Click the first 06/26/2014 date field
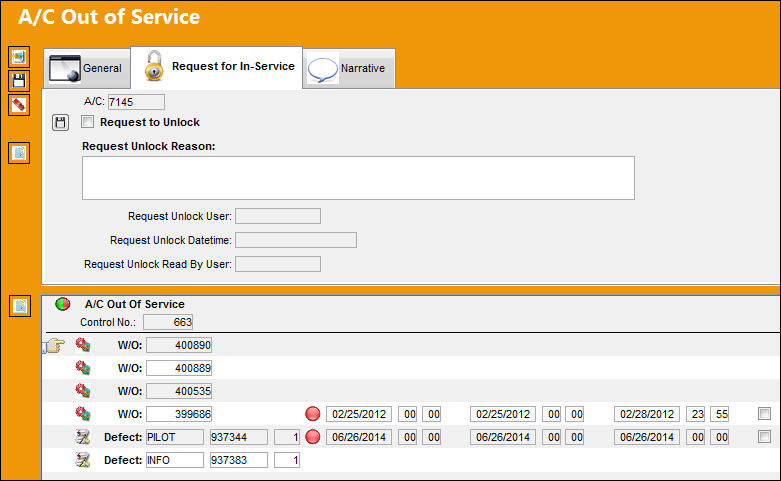The width and height of the screenshot is (781, 481). [x=359, y=437]
